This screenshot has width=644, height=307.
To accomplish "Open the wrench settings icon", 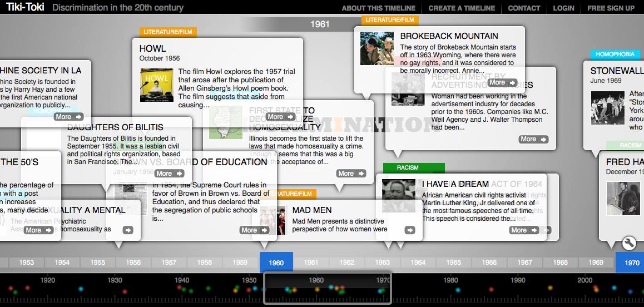I will pyautogui.click(x=629, y=243).
